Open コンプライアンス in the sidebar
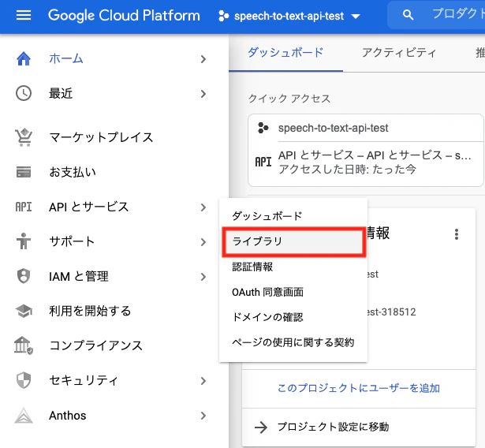485x448 pixels. click(x=96, y=345)
